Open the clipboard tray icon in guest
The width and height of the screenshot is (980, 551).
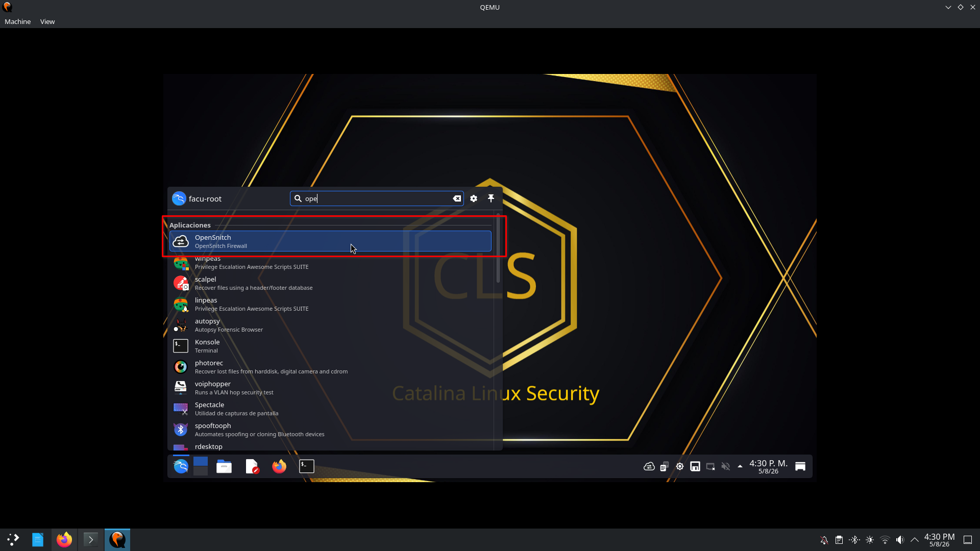[x=665, y=466]
